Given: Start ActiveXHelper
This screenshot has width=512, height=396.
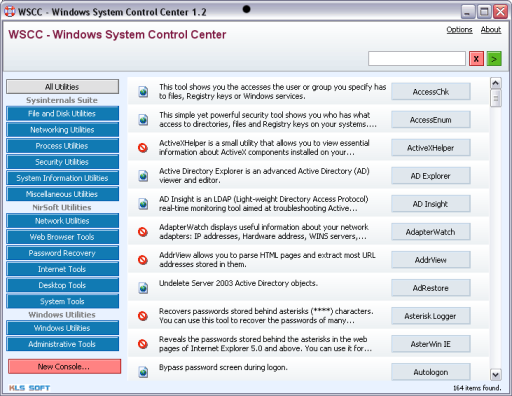Looking at the screenshot, I should click(431, 148).
